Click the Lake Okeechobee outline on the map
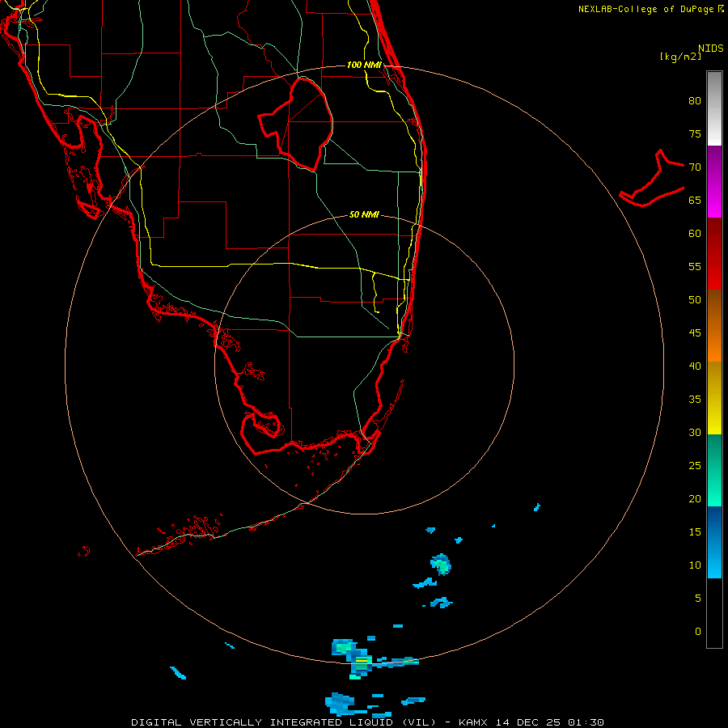728x728 pixels. (x=296, y=123)
